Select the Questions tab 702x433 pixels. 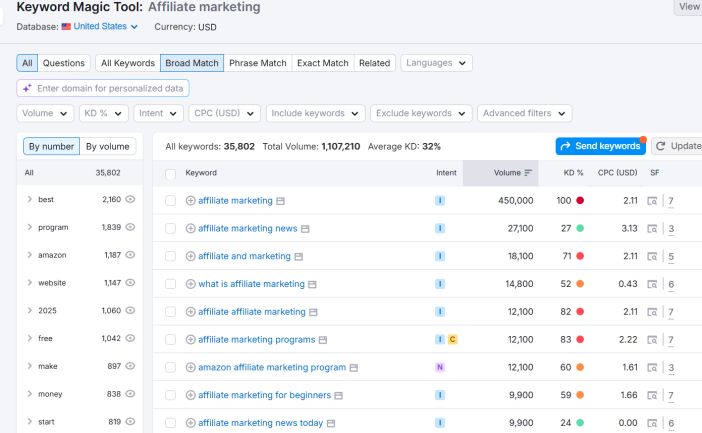click(x=63, y=63)
